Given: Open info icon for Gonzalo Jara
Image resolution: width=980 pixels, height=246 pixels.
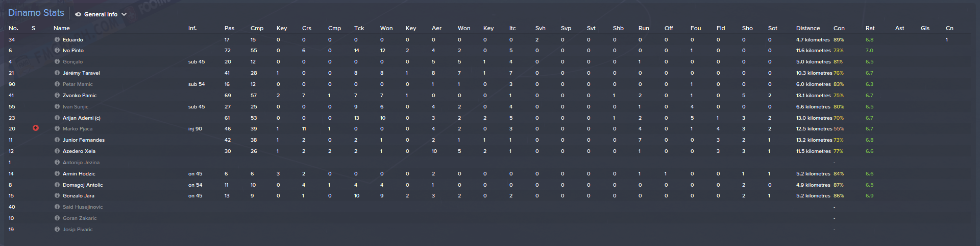Looking at the screenshot, I should pyautogui.click(x=57, y=196).
